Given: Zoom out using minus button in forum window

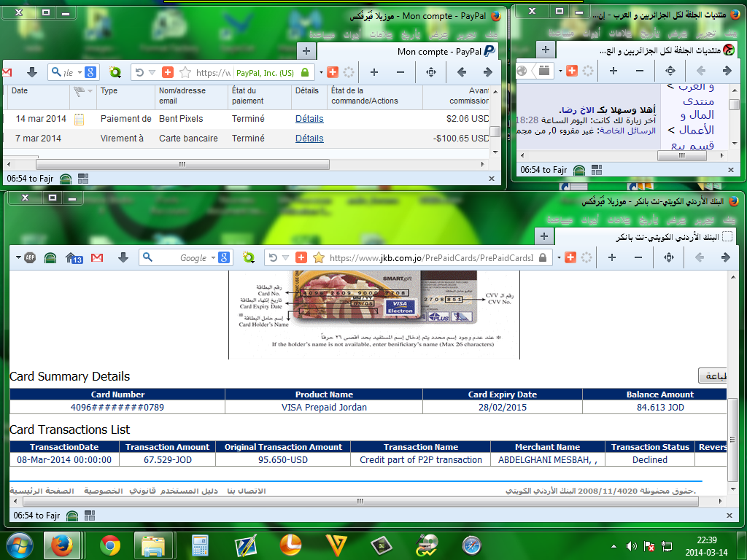Looking at the screenshot, I should 640,71.
